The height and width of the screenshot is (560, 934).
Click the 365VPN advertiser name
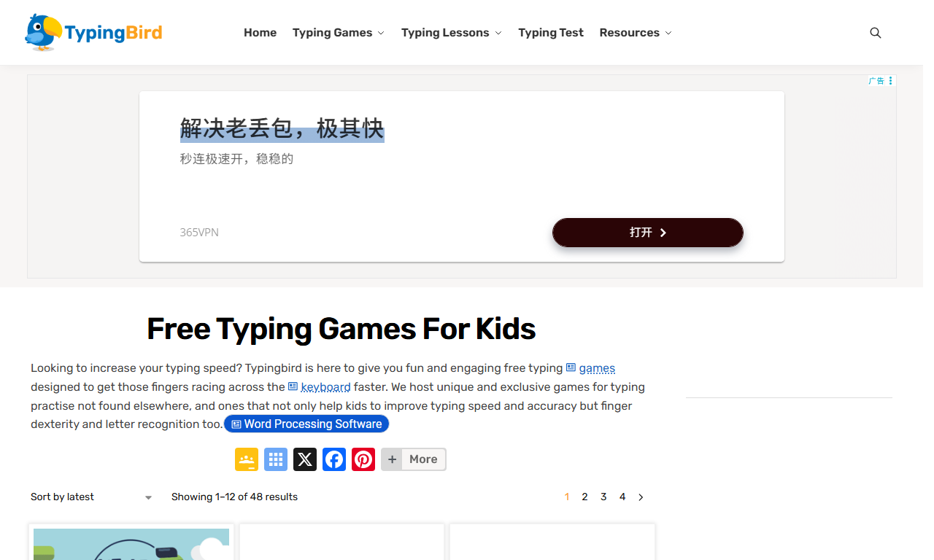pos(199,233)
